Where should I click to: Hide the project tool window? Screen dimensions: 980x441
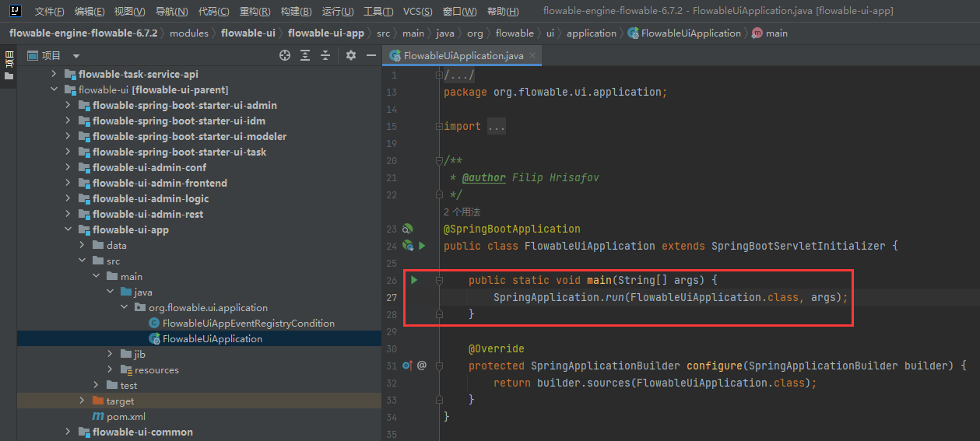[370, 55]
